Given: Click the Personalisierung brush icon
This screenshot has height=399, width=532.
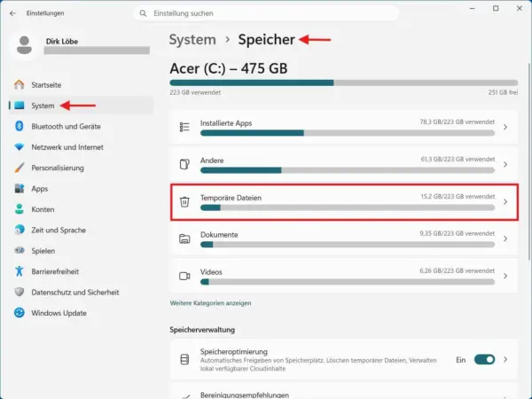Looking at the screenshot, I should pyautogui.click(x=20, y=168).
